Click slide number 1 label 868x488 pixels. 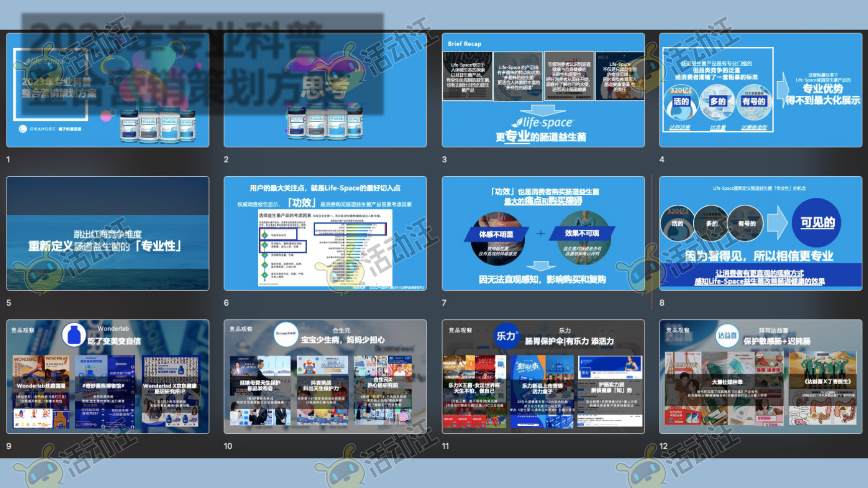point(8,159)
